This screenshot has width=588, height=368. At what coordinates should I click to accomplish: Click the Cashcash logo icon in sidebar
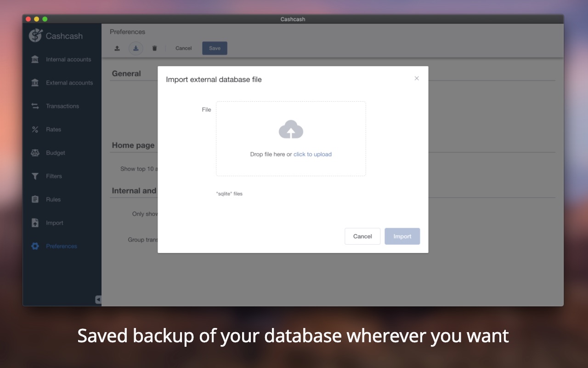35,35
